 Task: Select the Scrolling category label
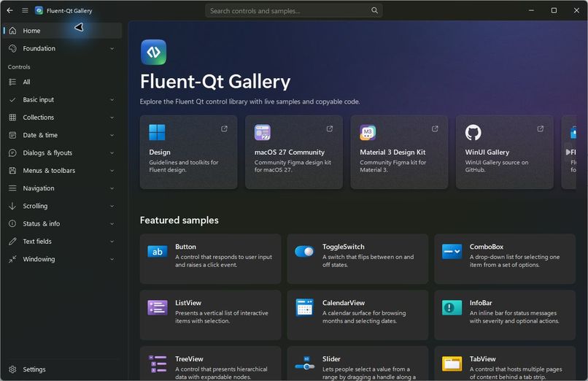[x=35, y=206]
